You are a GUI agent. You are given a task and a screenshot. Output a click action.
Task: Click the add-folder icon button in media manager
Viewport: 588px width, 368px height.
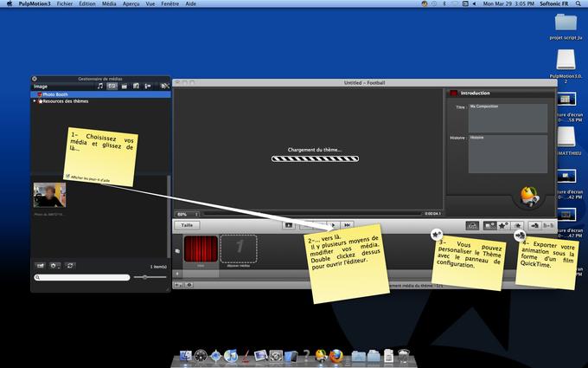coord(40,266)
